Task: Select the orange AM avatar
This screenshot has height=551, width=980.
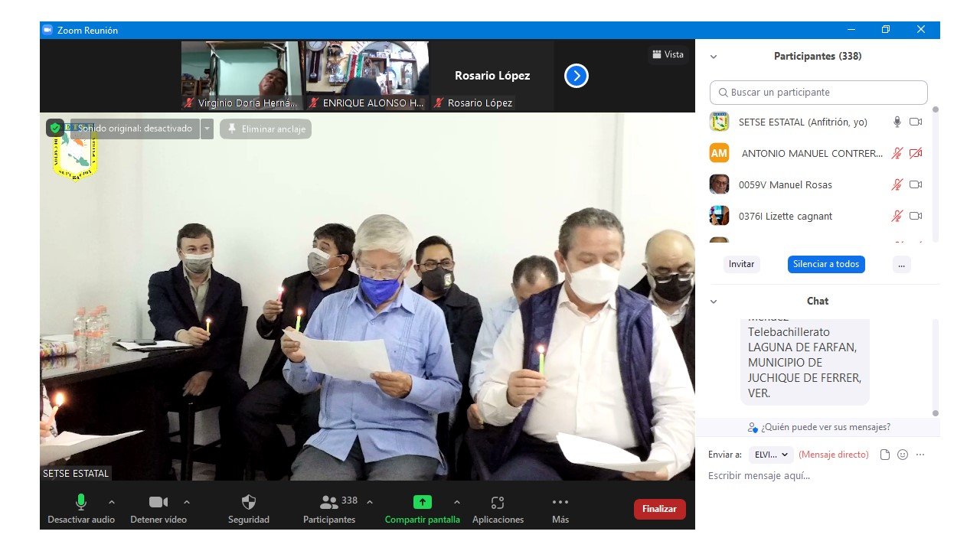Action: click(x=719, y=153)
